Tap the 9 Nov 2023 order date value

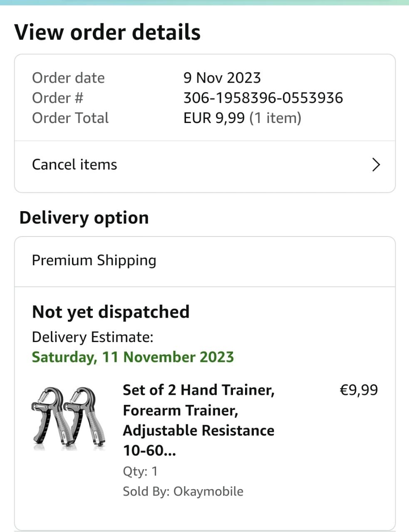tap(222, 78)
